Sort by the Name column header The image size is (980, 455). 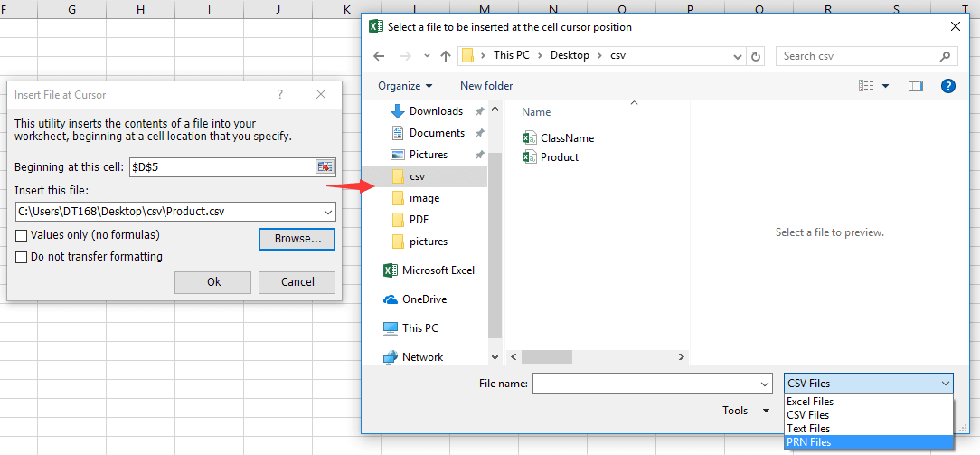point(536,112)
